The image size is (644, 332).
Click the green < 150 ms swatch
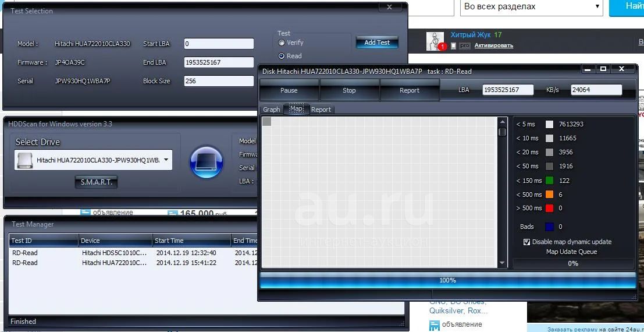pyautogui.click(x=549, y=180)
